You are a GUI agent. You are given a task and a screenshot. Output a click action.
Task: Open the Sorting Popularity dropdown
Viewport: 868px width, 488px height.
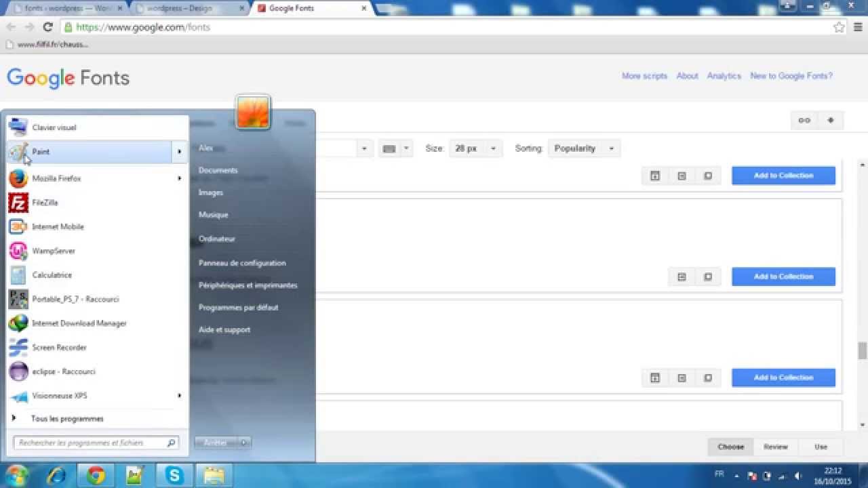pos(584,148)
